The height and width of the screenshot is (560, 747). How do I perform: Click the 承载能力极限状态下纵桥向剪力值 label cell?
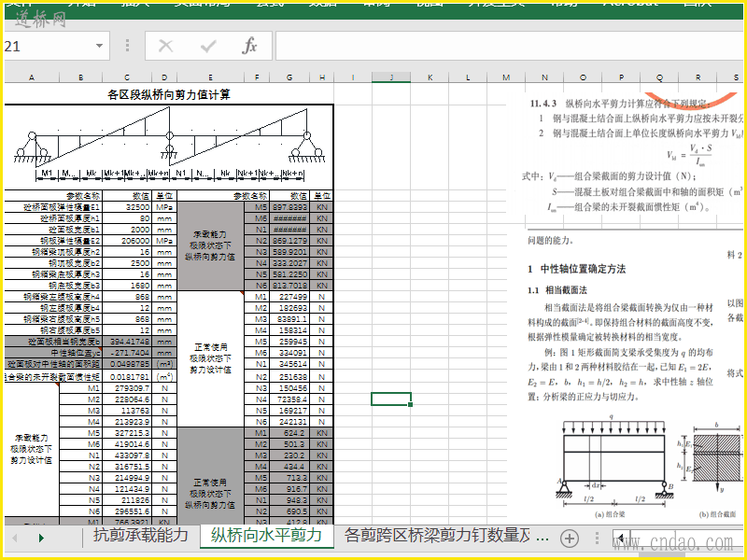[x=210, y=245]
